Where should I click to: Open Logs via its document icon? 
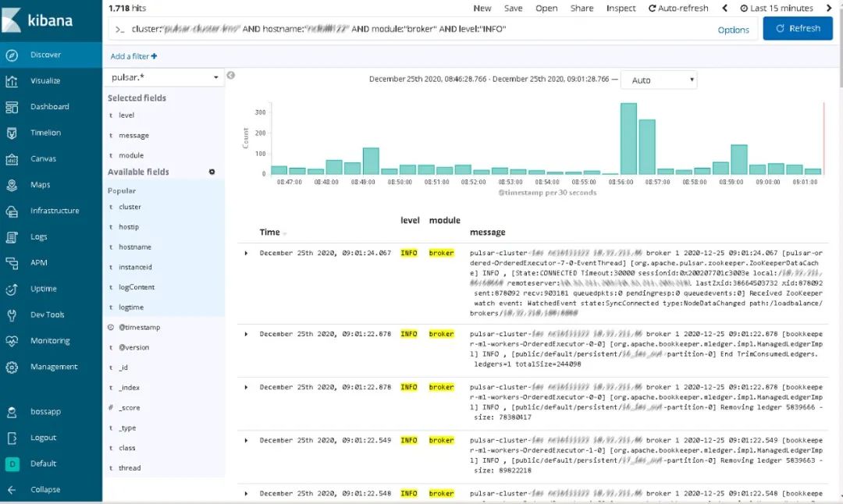pyautogui.click(x=12, y=237)
